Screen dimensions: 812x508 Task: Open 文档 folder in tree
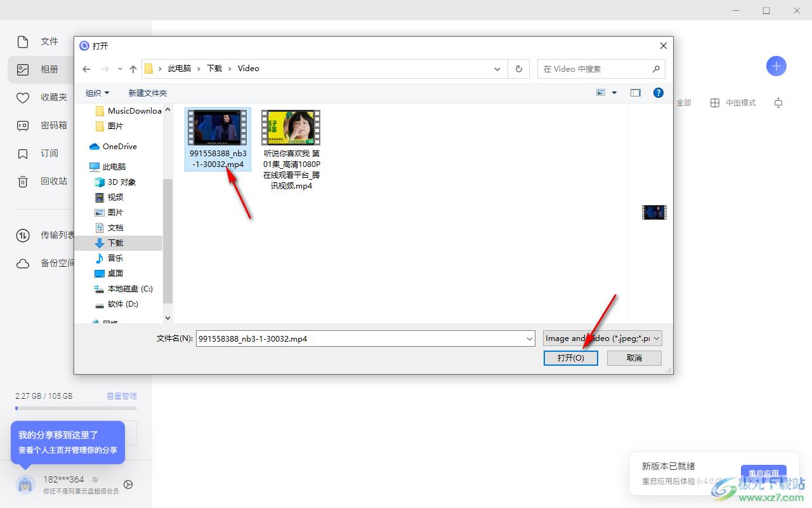[x=108, y=227]
